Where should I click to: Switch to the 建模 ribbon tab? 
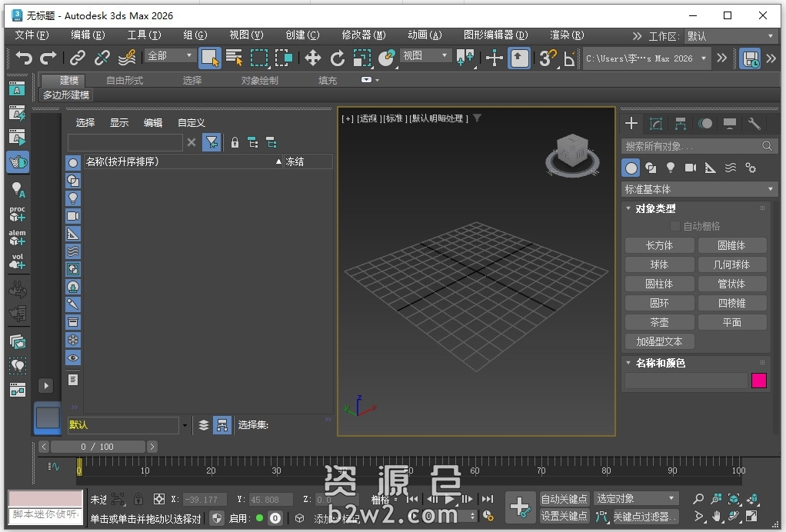coord(65,80)
